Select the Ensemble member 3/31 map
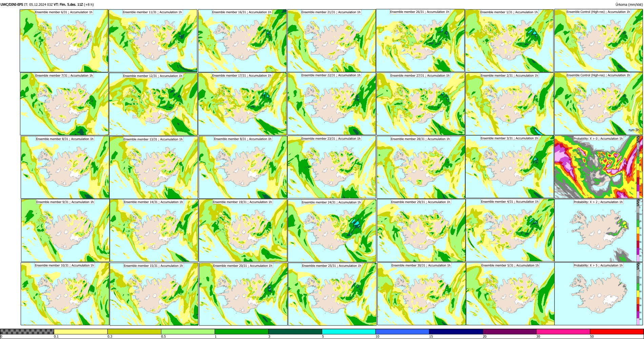 tap(510, 167)
